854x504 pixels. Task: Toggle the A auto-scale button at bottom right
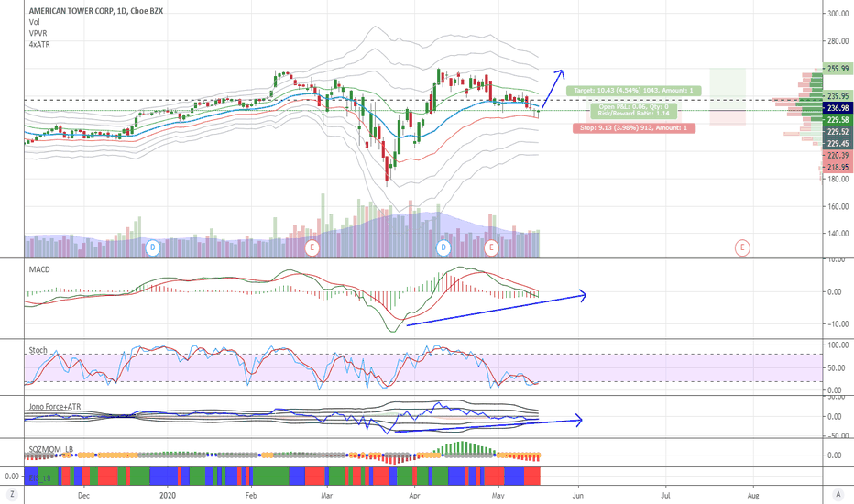pos(838,495)
